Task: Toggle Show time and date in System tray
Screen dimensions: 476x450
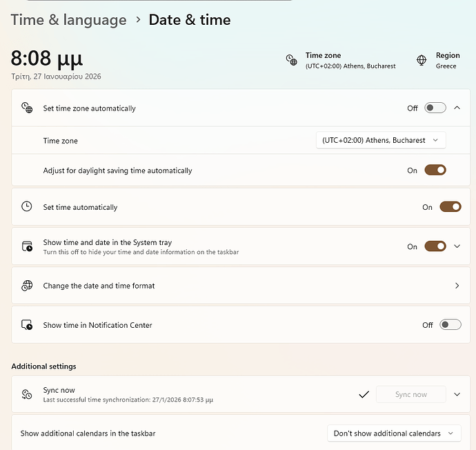Action: coord(435,246)
